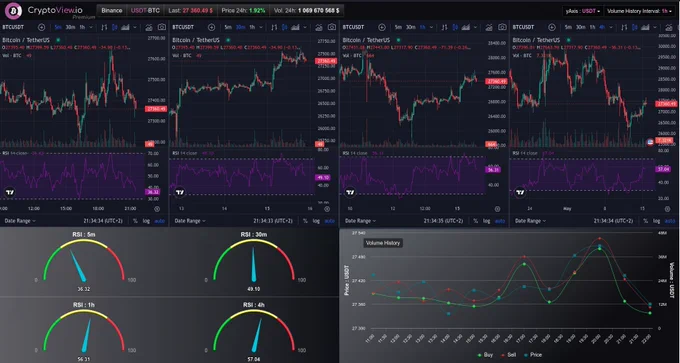680x363 pixels.
Task: Select 1h interval in third chart
Action: click(x=422, y=27)
